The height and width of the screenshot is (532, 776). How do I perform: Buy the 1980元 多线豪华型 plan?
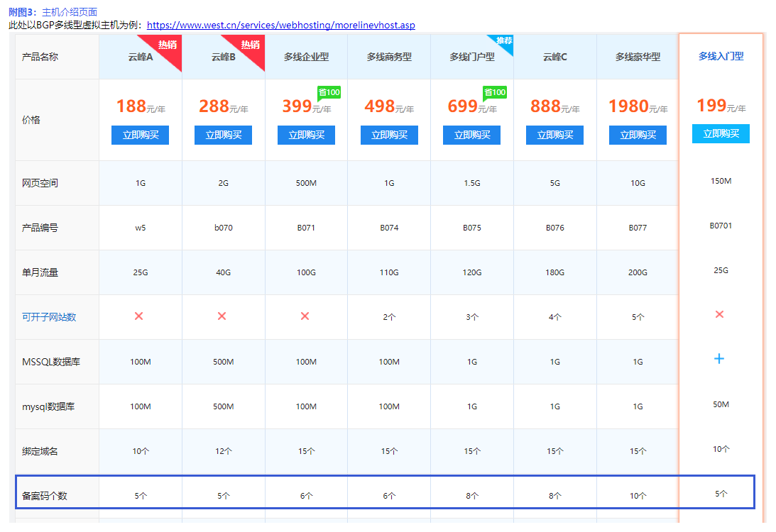tap(638, 135)
